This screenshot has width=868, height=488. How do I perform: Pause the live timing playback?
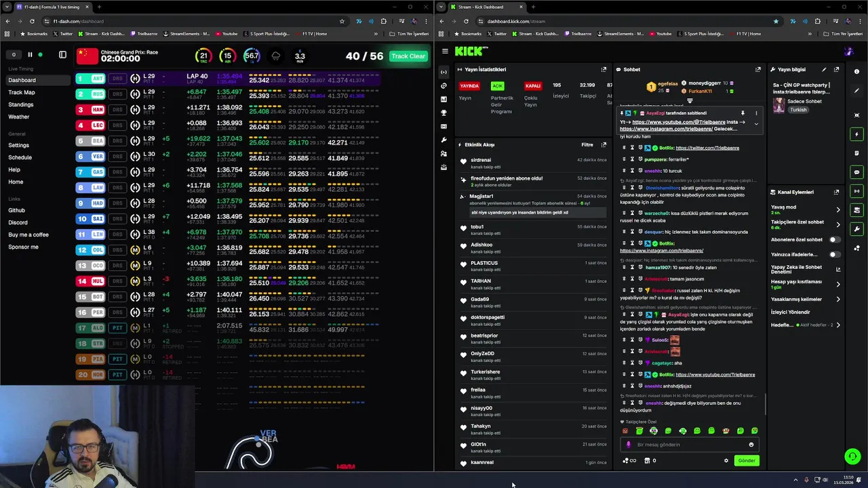tap(30, 55)
